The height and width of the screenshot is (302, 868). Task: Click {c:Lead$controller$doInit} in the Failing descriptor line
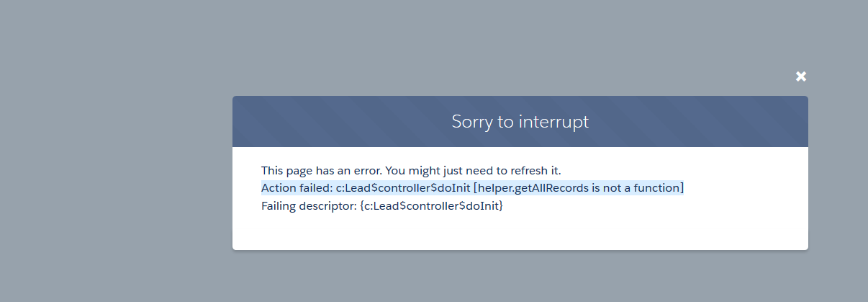pos(431,206)
